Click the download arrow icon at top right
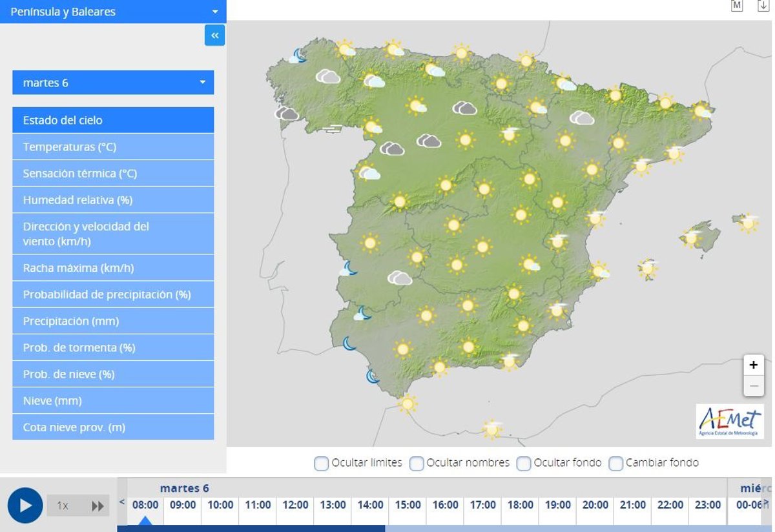 pos(763,6)
